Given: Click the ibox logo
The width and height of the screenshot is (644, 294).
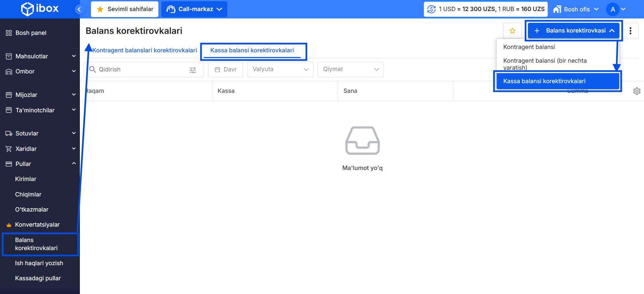Looking at the screenshot, I should 40,9.
